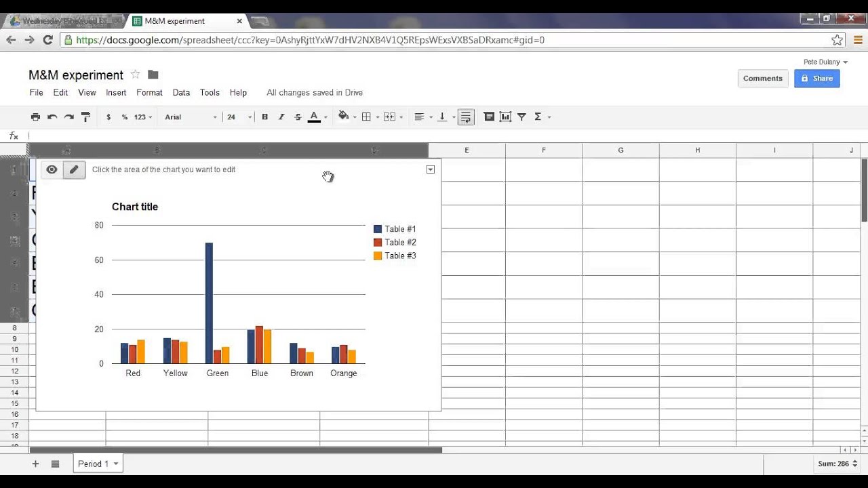The image size is (868, 488).
Task: Toggle bold formatting
Action: click(x=264, y=117)
